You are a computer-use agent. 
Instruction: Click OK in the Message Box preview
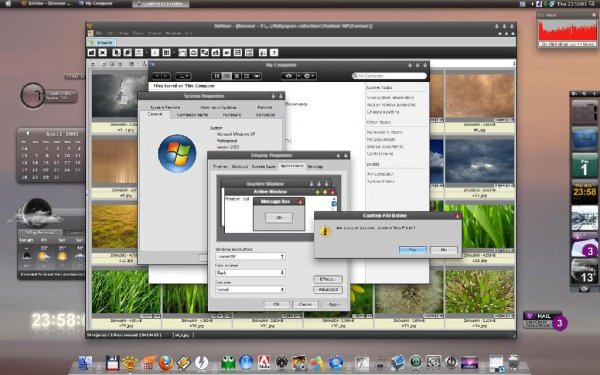pyautogui.click(x=279, y=217)
